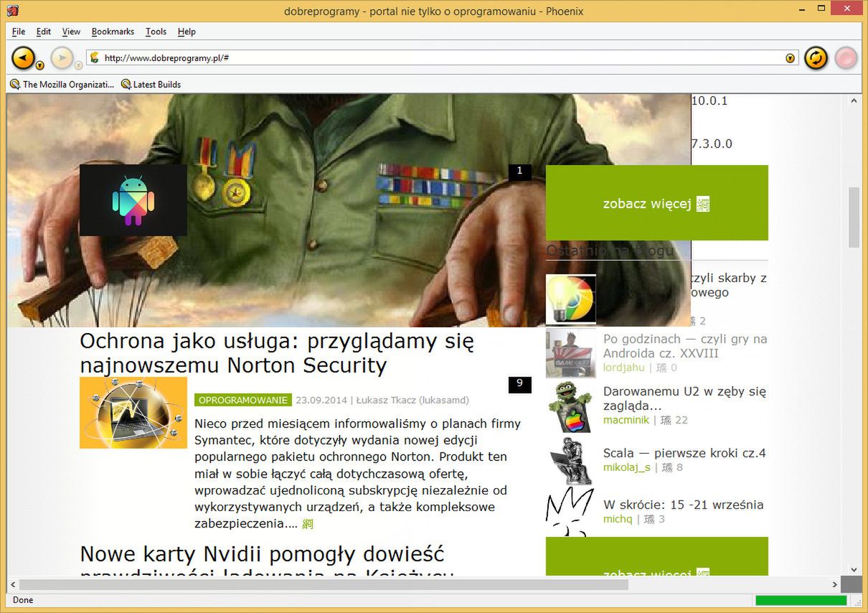Click the article date 23.09.2014
This screenshot has height=613, width=868.
click(x=321, y=400)
